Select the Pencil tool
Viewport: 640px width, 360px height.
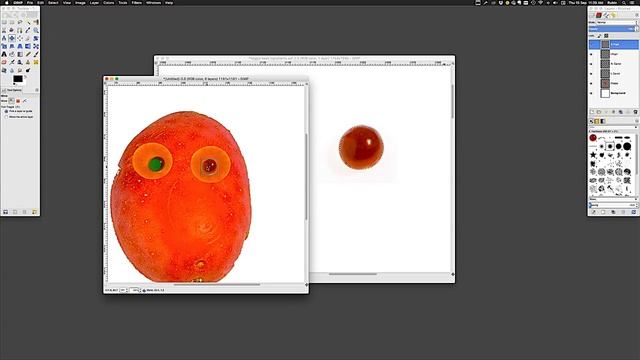(28, 54)
